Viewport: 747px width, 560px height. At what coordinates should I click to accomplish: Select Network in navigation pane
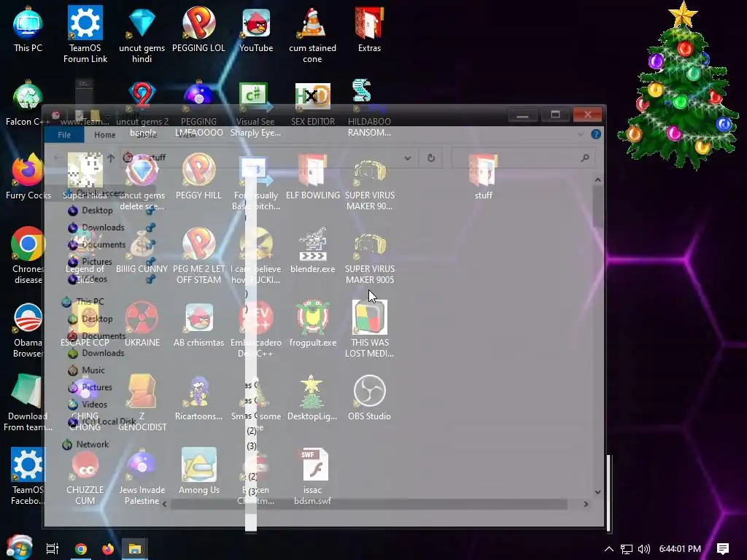point(93,444)
